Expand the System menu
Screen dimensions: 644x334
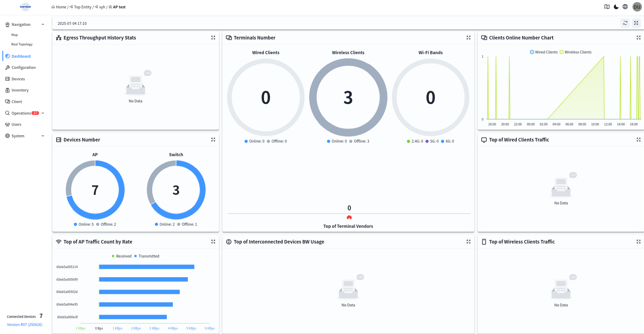(43, 136)
